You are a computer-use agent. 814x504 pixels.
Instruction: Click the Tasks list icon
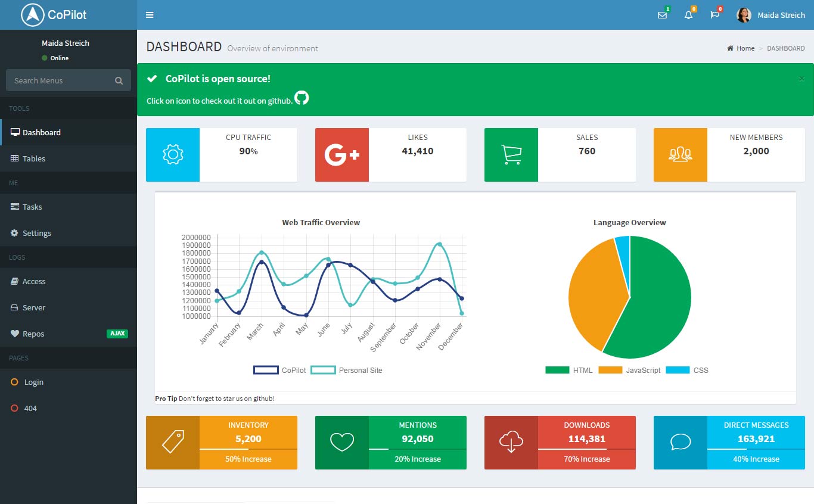click(15, 207)
